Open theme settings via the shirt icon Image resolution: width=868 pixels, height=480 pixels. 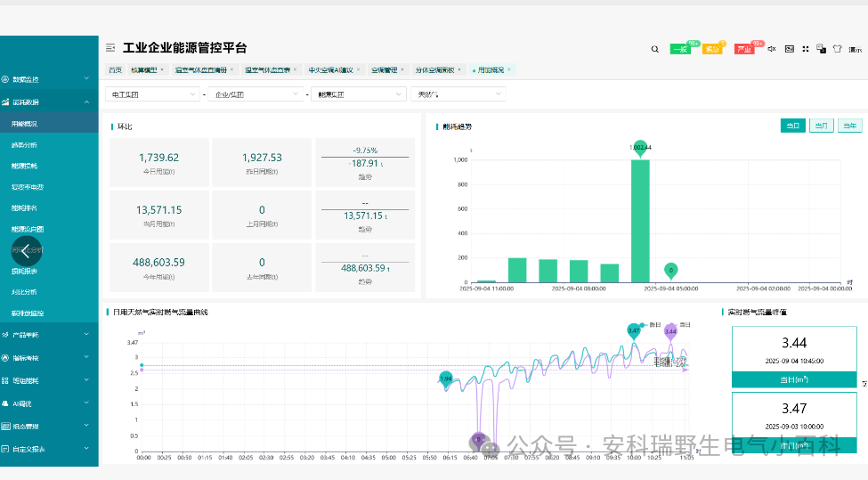coord(838,49)
